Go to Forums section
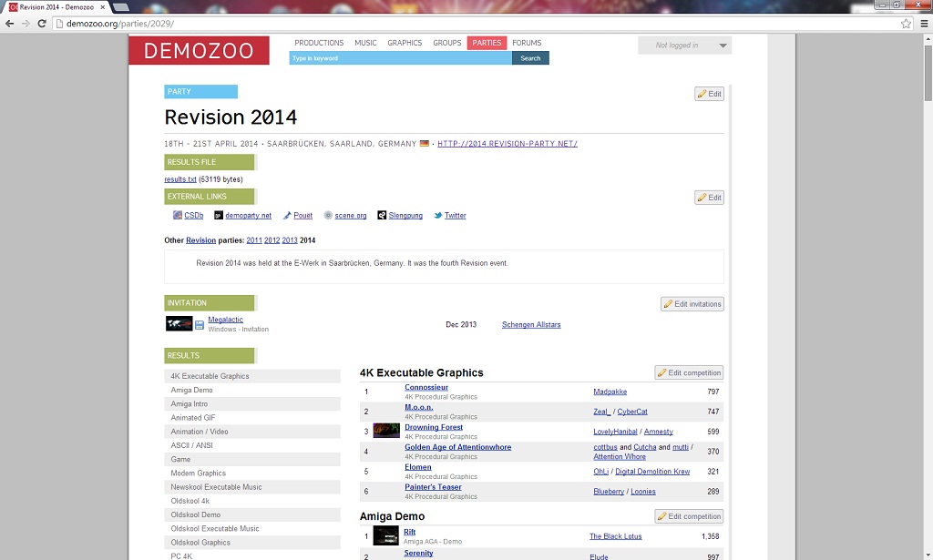This screenshot has height=560, width=933. coord(527,43)
